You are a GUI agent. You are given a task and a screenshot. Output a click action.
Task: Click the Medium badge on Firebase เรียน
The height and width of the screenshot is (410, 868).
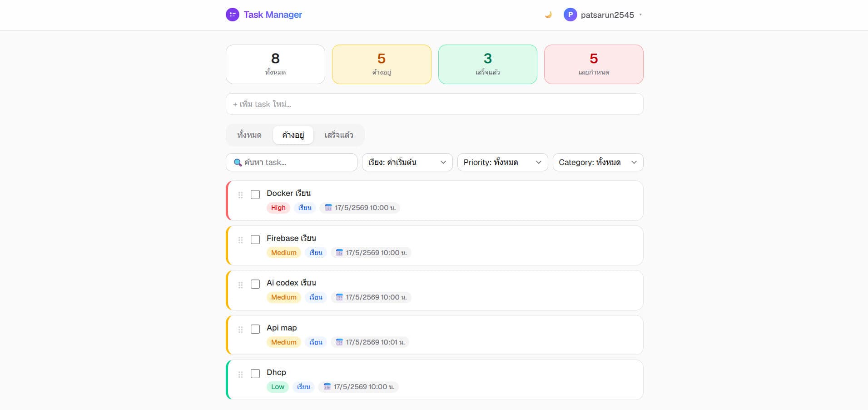coord(284,253)
